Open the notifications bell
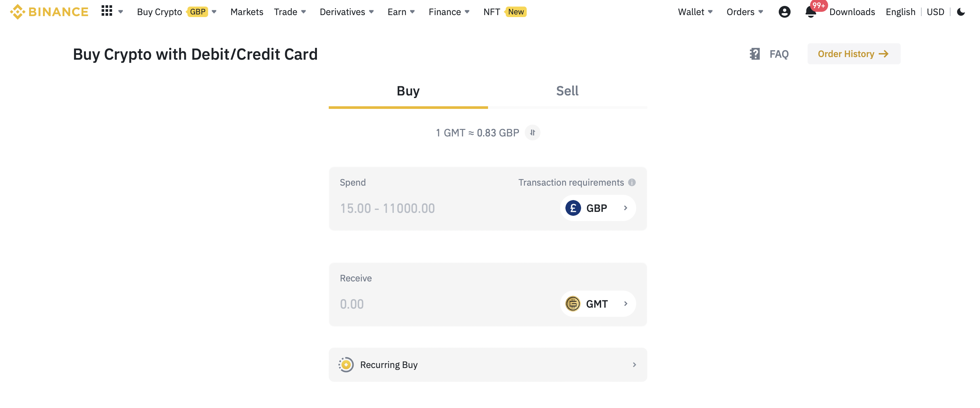 810,12
